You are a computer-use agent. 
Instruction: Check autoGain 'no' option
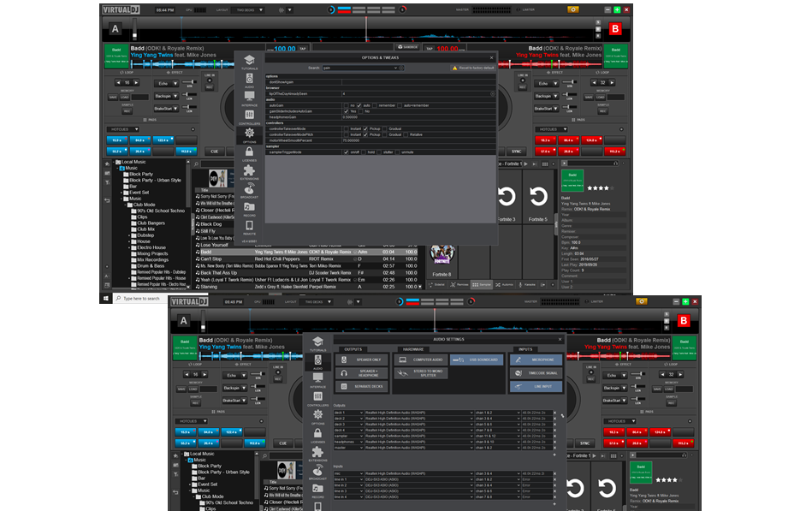point(346,105)
